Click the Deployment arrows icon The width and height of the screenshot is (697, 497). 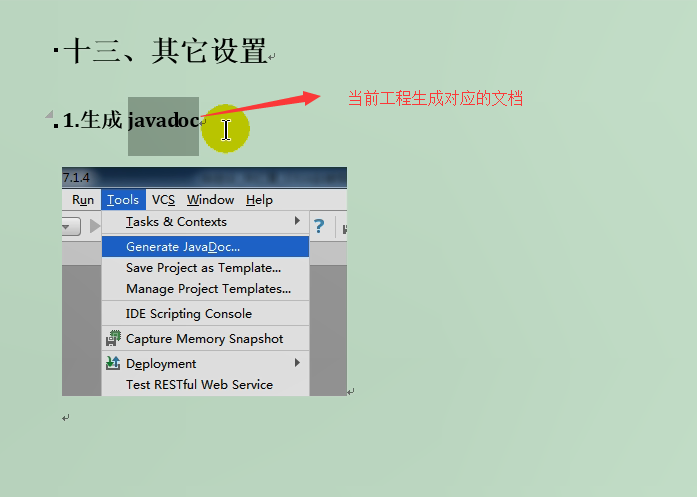point(113,363)
